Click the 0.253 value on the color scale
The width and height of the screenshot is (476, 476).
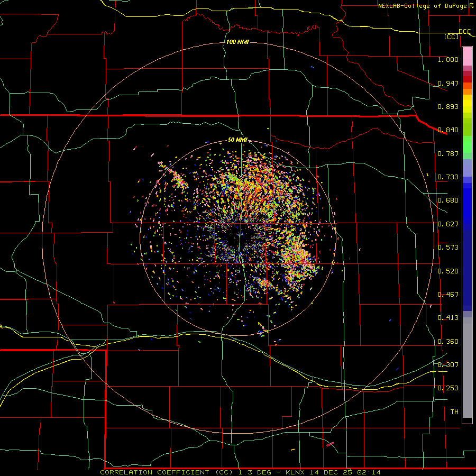(x=448, y=388)
